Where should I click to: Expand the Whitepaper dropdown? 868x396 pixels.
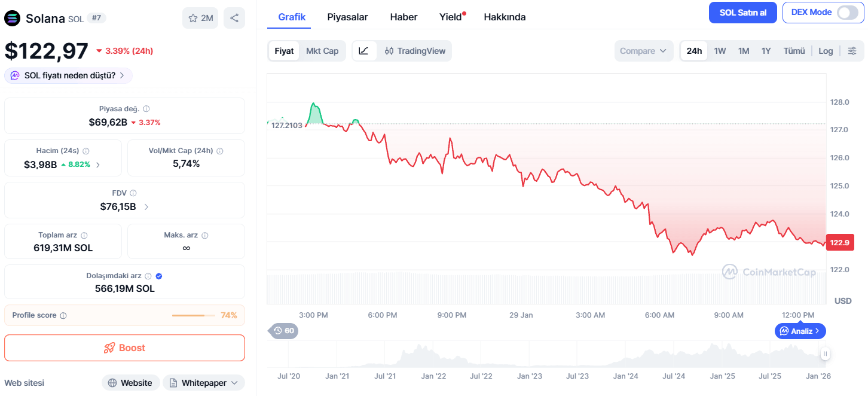tap(204, 383)
